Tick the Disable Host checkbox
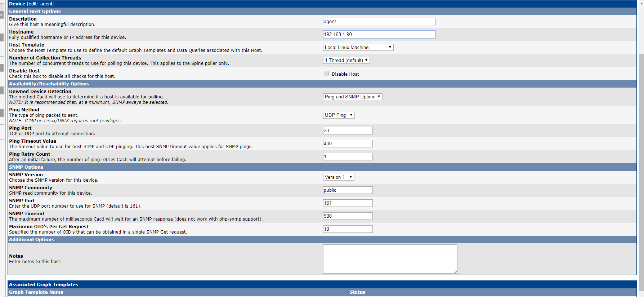This screenshot has height=297, width=644. (x=327, y=74)
